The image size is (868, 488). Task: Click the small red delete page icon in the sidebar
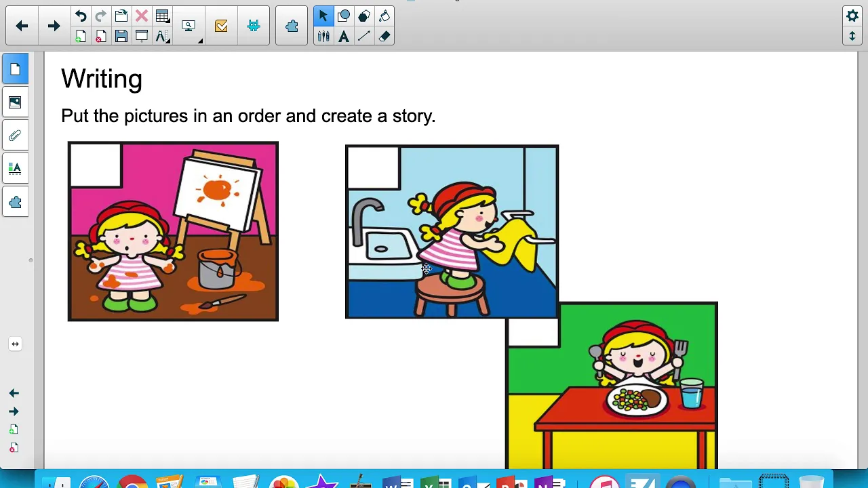(x=14, y=448)
